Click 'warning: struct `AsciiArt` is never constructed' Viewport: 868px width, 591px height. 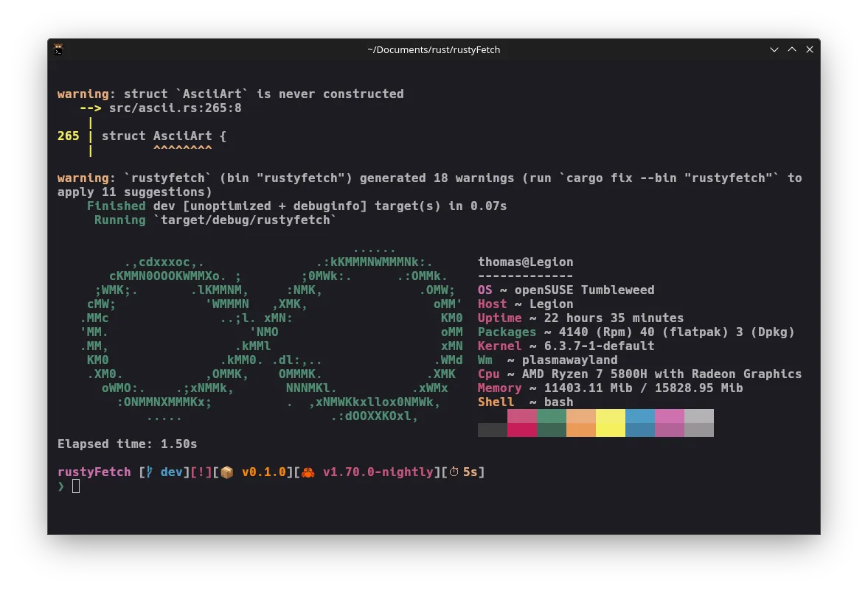point(230,94)
